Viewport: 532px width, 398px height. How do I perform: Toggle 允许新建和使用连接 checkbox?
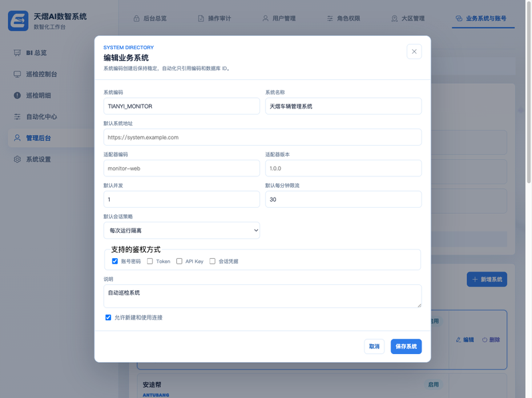(108, 317)
